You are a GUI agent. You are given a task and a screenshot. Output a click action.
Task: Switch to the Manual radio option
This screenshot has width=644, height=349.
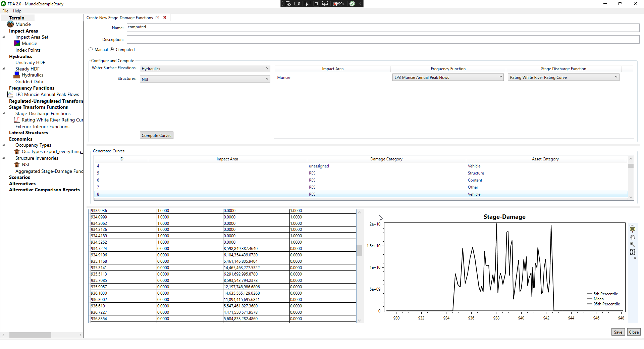pyautogui.click(x=91, y=49)
